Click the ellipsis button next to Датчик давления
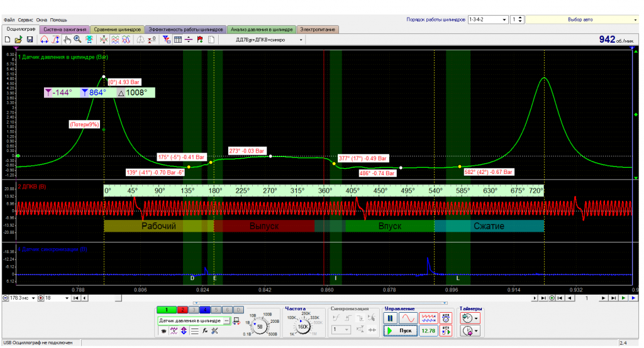Screen dimensions: 644x348 click(x=226, y=320)
